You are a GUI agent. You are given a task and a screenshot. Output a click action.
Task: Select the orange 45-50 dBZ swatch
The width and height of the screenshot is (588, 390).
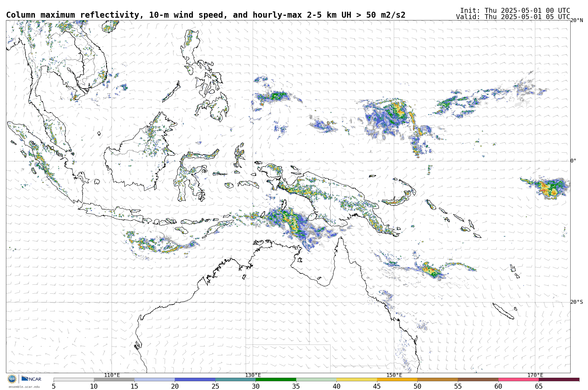point(397,379)
